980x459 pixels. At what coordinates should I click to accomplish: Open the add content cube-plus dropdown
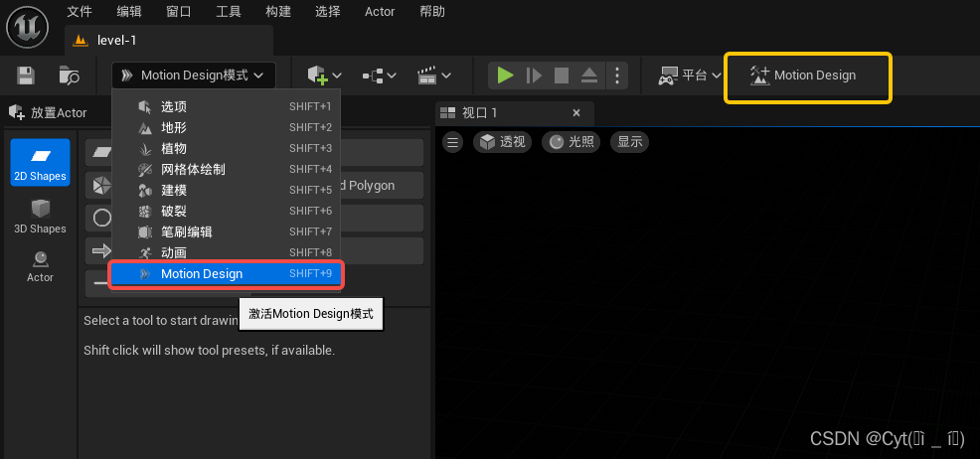tap(324, 76)
